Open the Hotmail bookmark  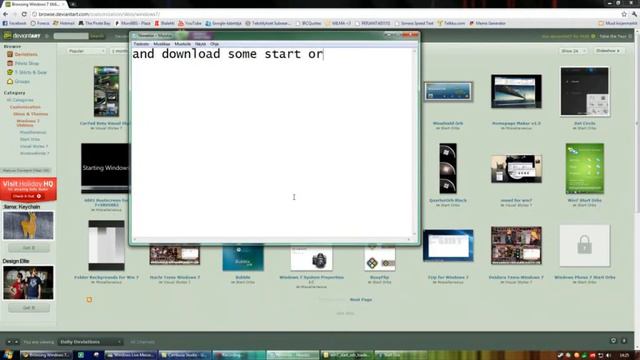(x=64, y=23)
